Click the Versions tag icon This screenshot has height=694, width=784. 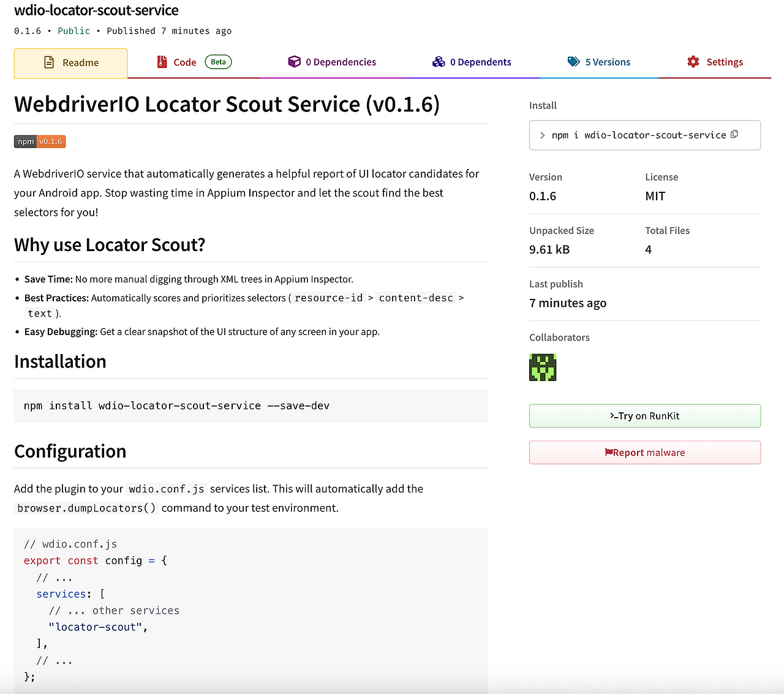(x=574, y=62)
